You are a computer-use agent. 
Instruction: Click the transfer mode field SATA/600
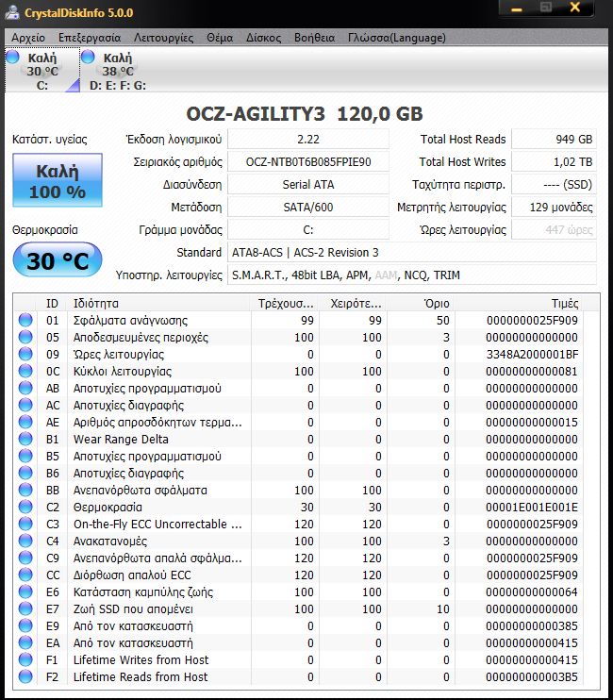[308, 208]
